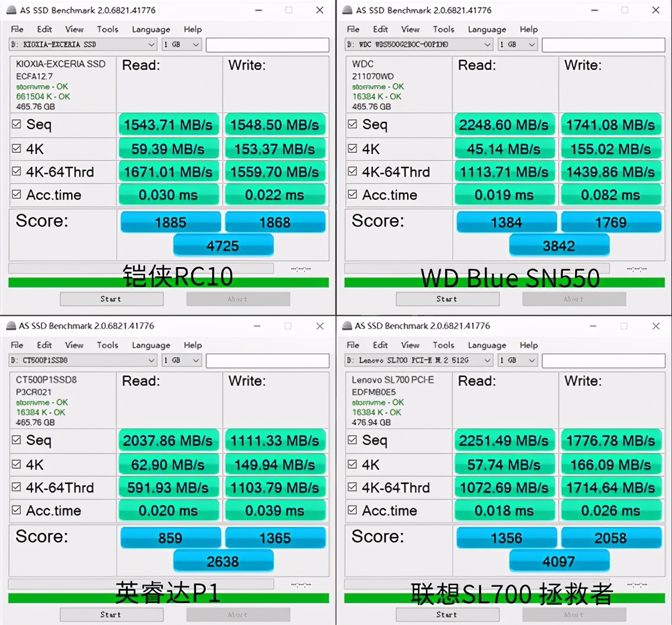Open View menu in KIOXIA window
This screenshot has width=672, height=625.
coord(74,29)
